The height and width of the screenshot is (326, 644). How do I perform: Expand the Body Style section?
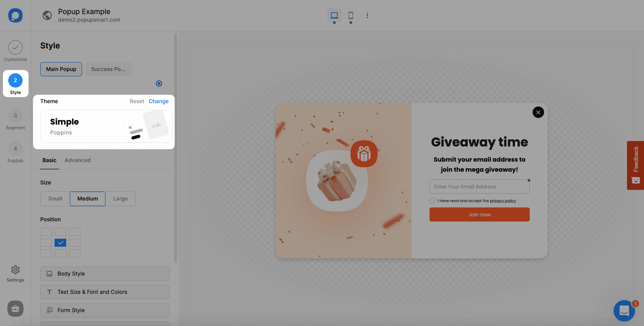pos(105,274)
